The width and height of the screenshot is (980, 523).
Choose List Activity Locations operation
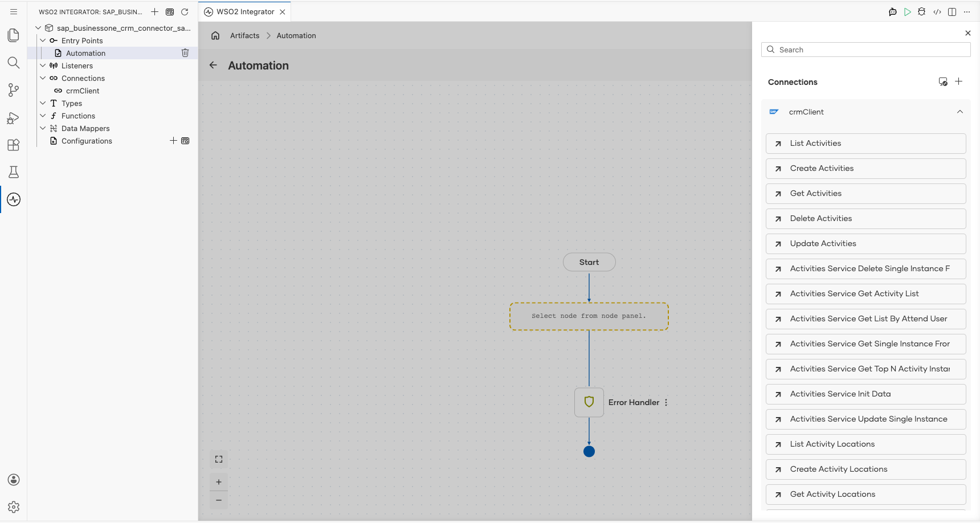[866, 444]
